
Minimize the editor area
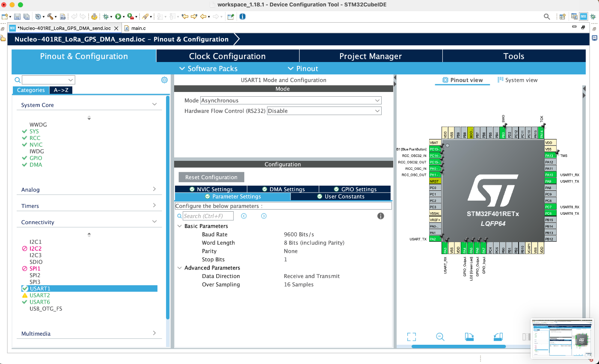click(575, 27)
